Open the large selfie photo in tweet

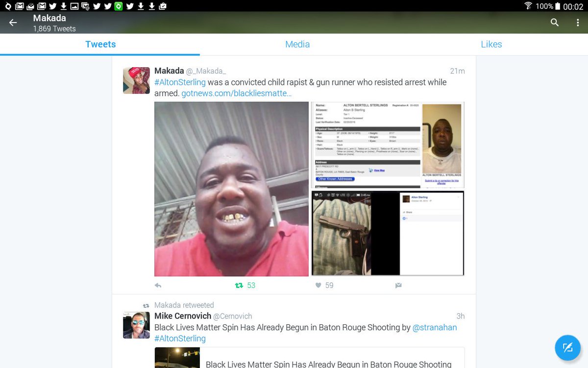pyautogui.click(x=231, y=189)
